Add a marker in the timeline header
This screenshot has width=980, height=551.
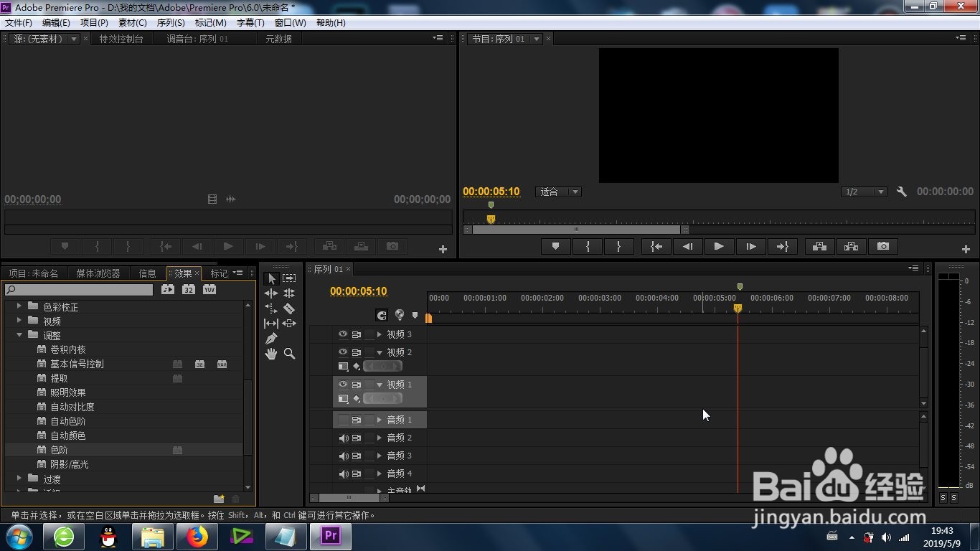pyautogui.click(x=415, y=315)
